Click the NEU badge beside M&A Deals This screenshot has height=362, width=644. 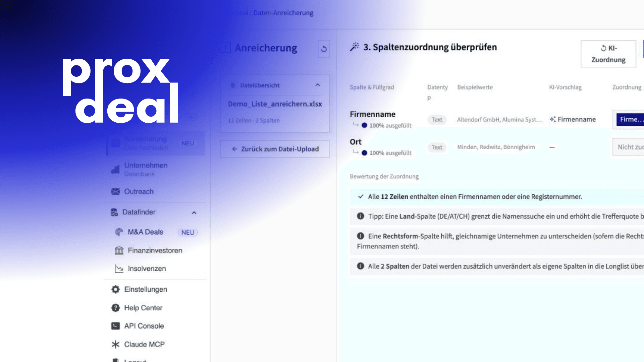pyautogui.click(x=188, y=232)
